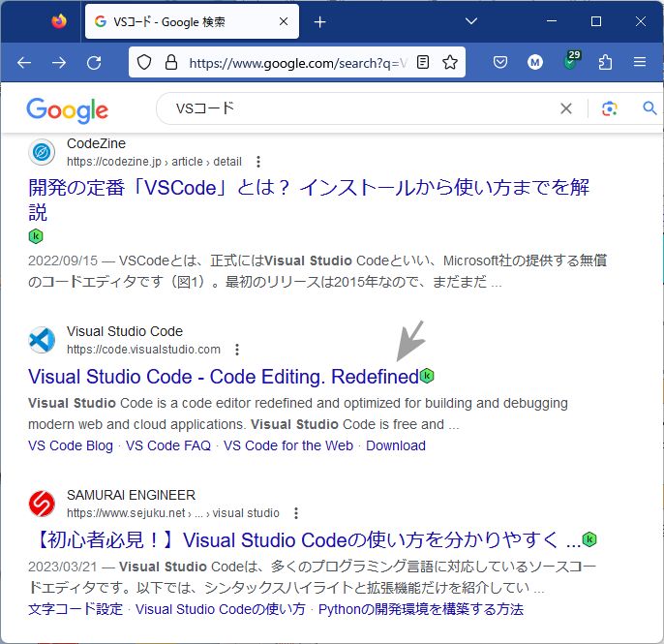Go forward to next page

click(59, 63)
